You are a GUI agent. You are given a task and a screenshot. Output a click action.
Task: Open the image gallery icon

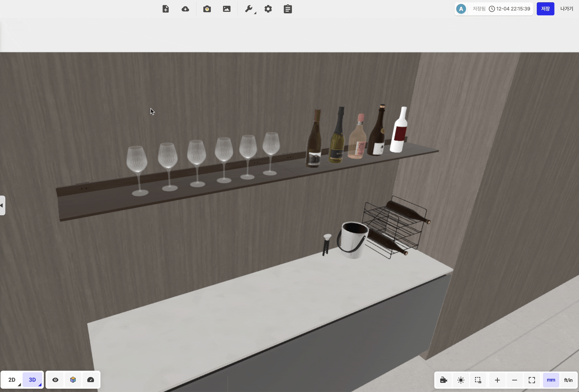[x=227, y=9]
